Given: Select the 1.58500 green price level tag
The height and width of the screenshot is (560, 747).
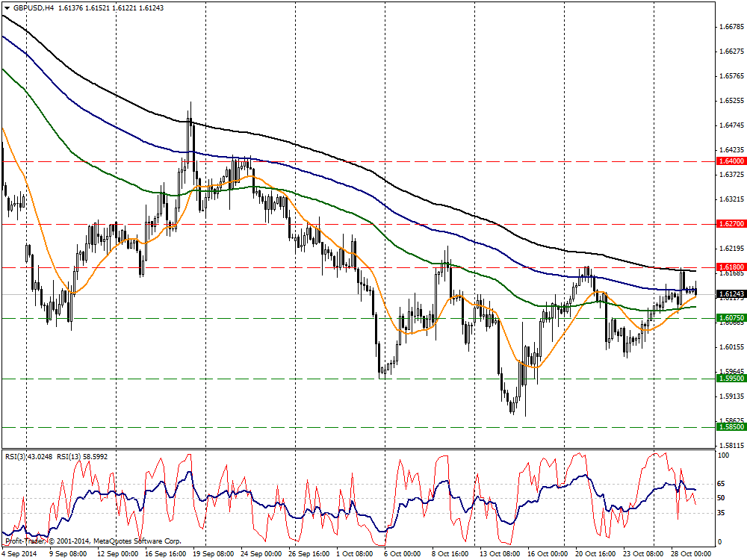Looking at the screenshot, I should [x=730, y=427].
